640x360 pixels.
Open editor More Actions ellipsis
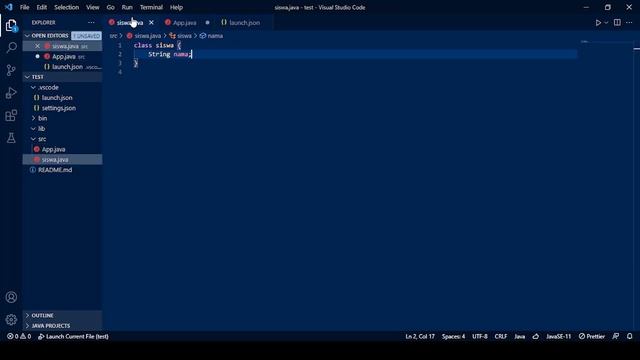[629, 22]
